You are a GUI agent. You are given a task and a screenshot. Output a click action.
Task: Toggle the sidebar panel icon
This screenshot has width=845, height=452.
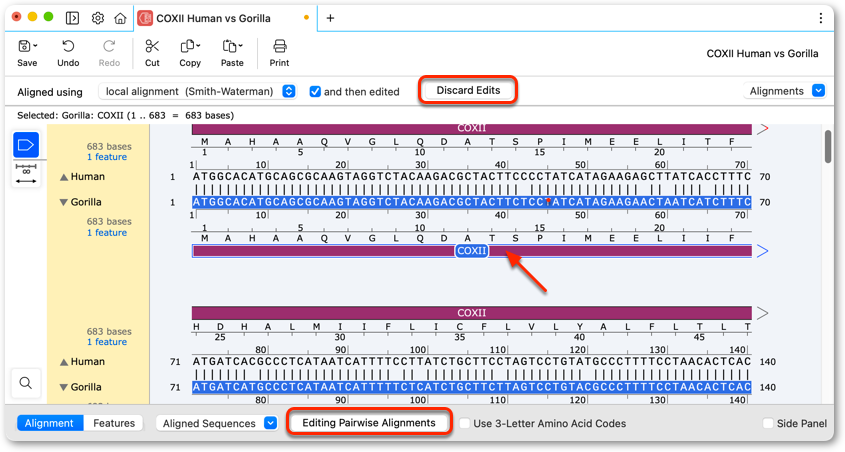72,18
